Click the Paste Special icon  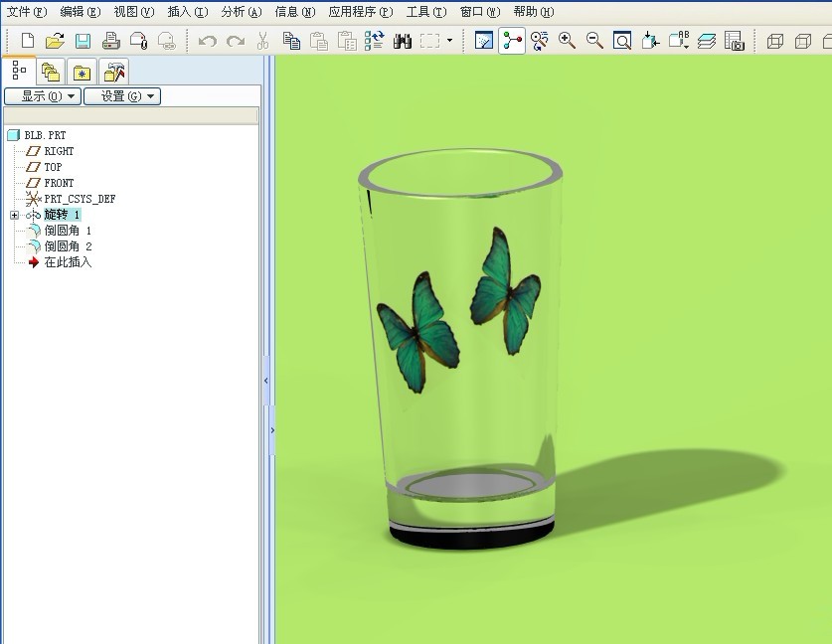coord(347,41)
